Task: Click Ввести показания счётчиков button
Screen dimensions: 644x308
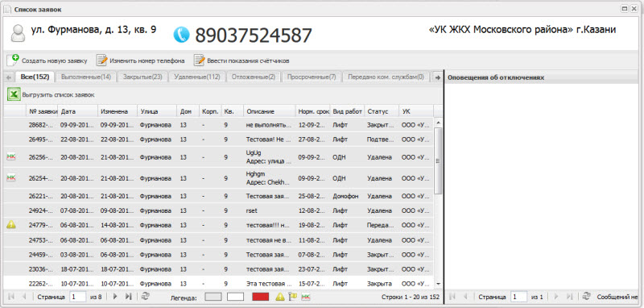Action: point(242,60)
